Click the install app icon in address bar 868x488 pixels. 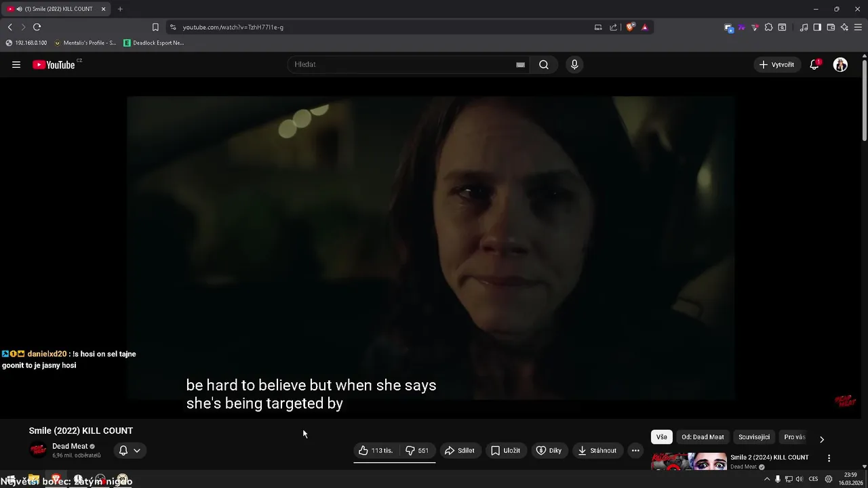pos(598,27)
